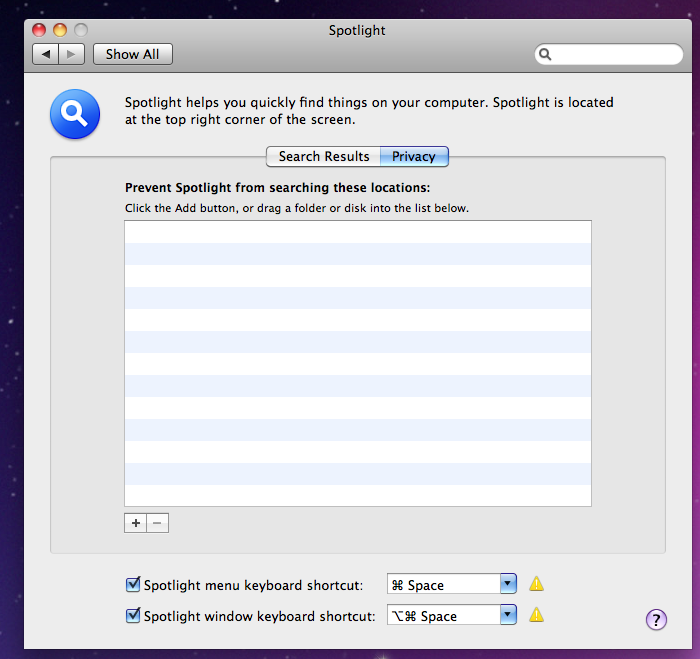Screen dimensions: 700x659
Task: Uncheck Spotlight window keyboard shortcut
Action: 133,615
